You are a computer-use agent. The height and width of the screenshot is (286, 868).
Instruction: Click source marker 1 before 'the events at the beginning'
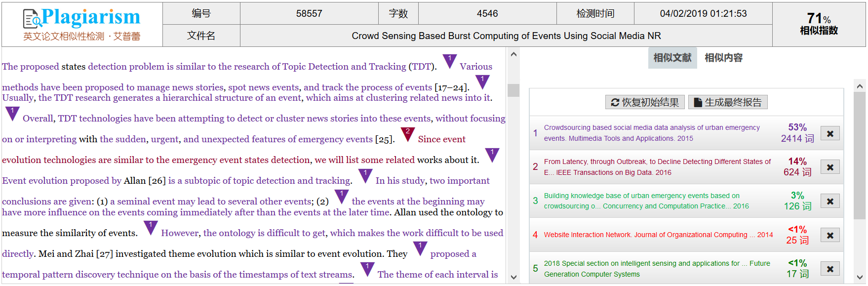coord(342,196)
